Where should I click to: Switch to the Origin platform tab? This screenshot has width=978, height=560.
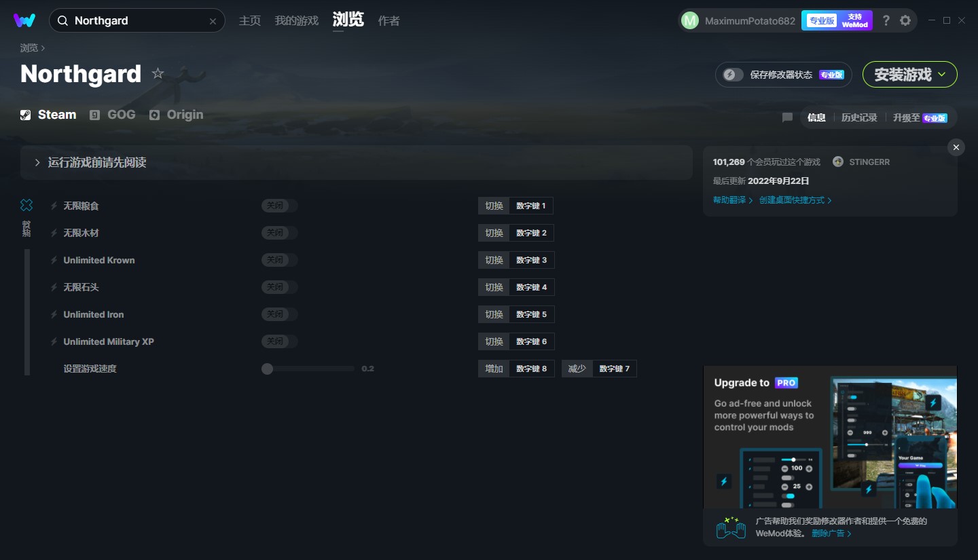click(177, 115)
